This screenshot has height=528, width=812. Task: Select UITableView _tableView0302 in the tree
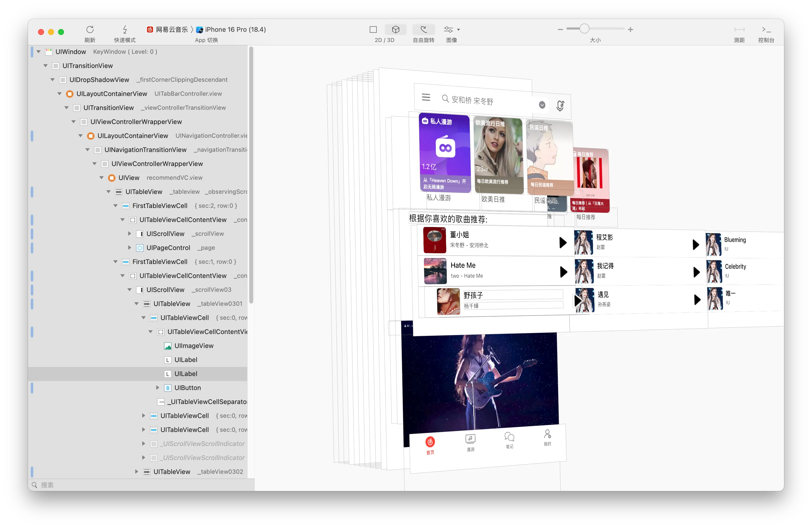pos(193,472)
